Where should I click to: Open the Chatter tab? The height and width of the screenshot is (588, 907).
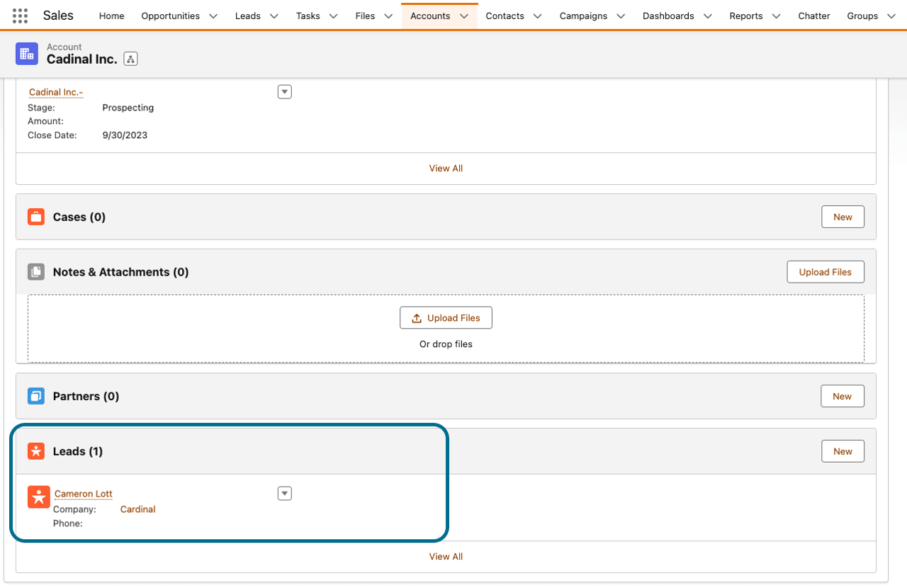click(814, 16)
